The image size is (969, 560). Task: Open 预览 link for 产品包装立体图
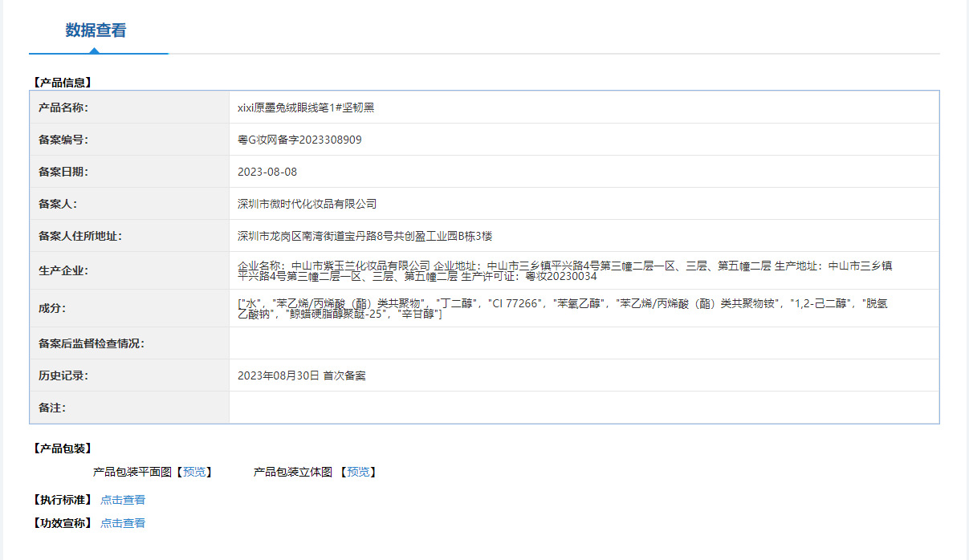coord(357,472)
